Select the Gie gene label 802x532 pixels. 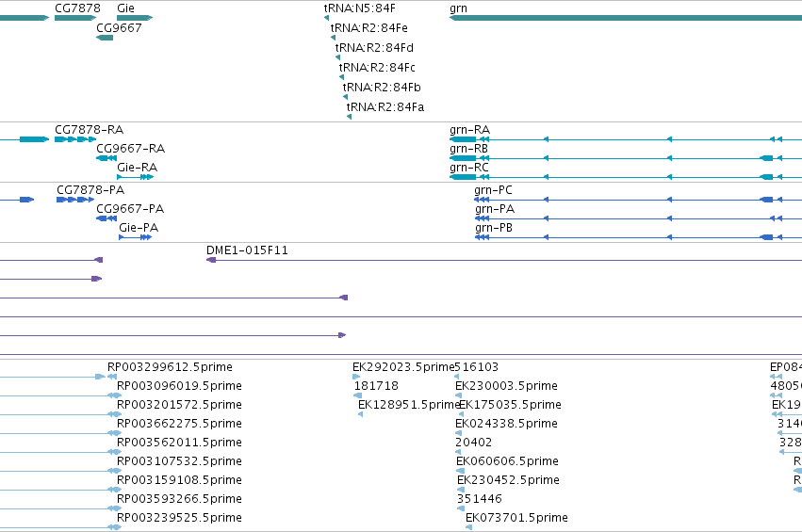[126, 8]
